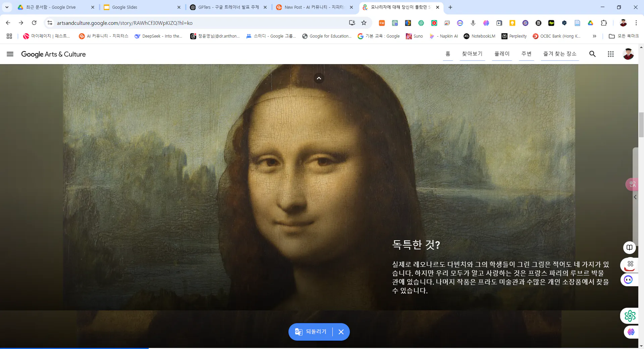The height and width of the screenshot is (349, 644).
Task: Open the 마이페이지 | 패스트 bookmark
Action: pos(47,36)
